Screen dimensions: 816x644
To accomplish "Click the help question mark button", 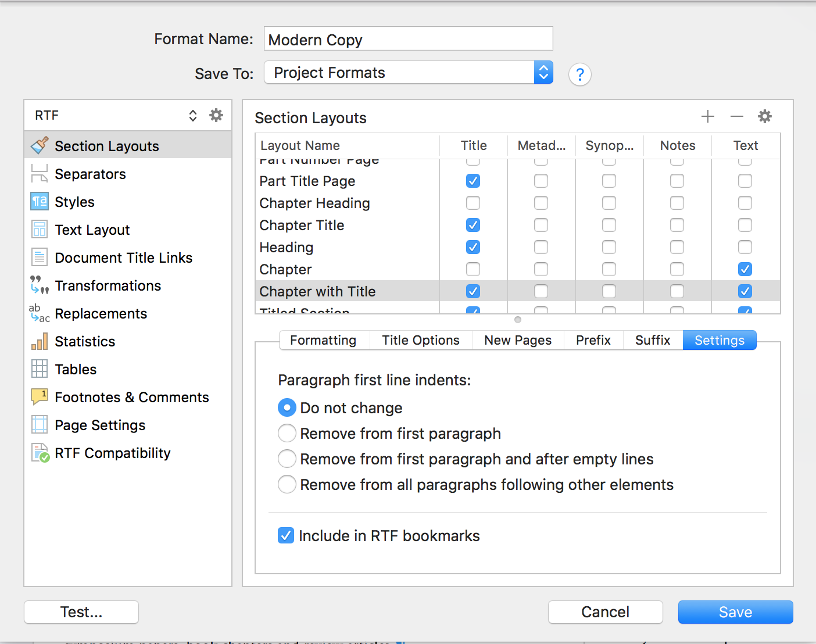I will pos(579,74).
